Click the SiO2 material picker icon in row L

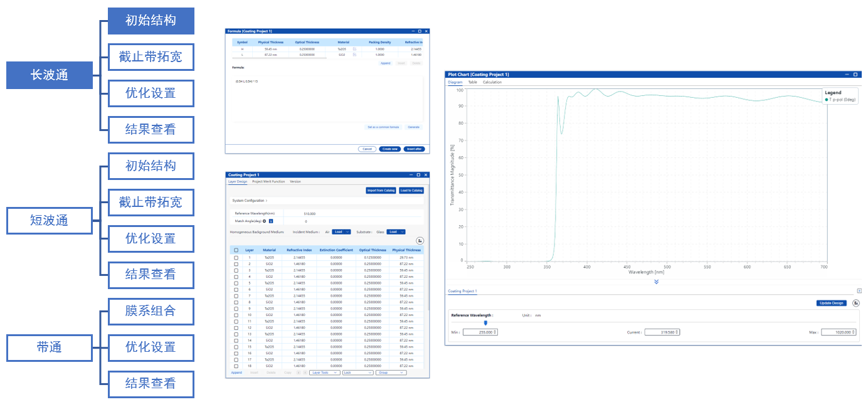click(x=354, y=55)
